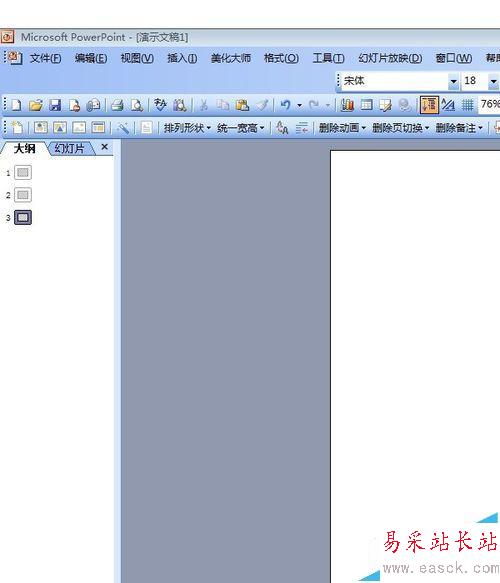Toggle the Expand All outline button

(x=429, y=105)
